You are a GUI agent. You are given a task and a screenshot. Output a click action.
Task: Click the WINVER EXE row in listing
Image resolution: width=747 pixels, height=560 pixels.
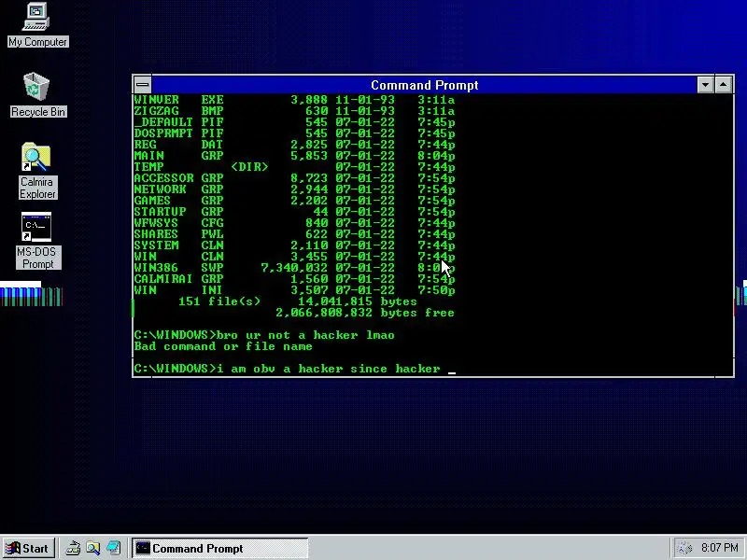[x=294, y=100]
